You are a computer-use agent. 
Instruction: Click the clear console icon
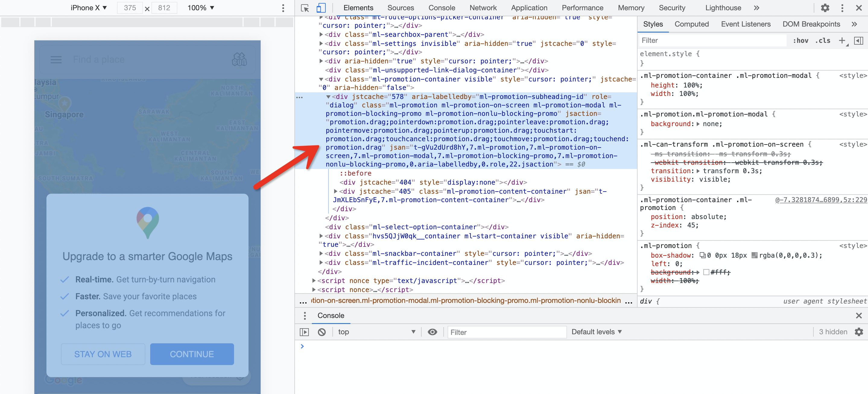322,332
